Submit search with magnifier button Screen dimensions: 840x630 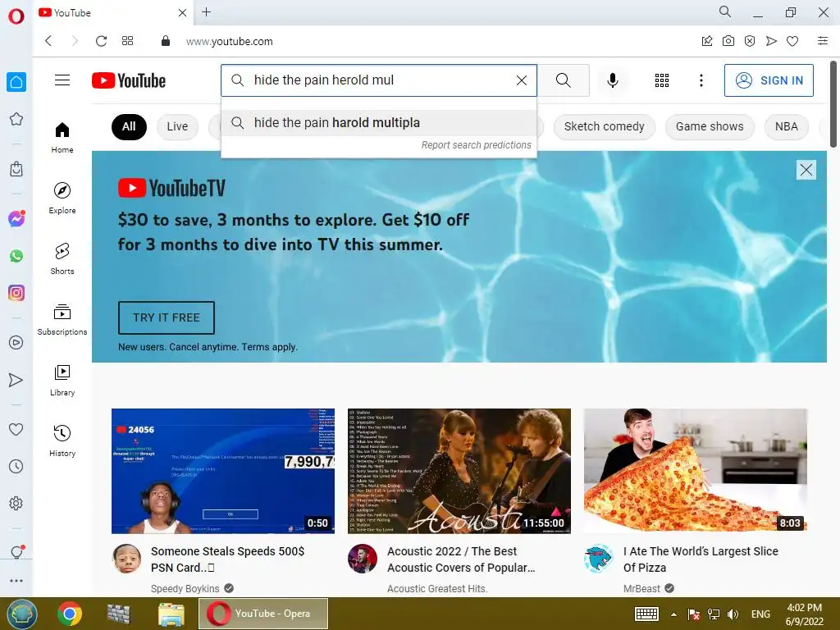563,80
